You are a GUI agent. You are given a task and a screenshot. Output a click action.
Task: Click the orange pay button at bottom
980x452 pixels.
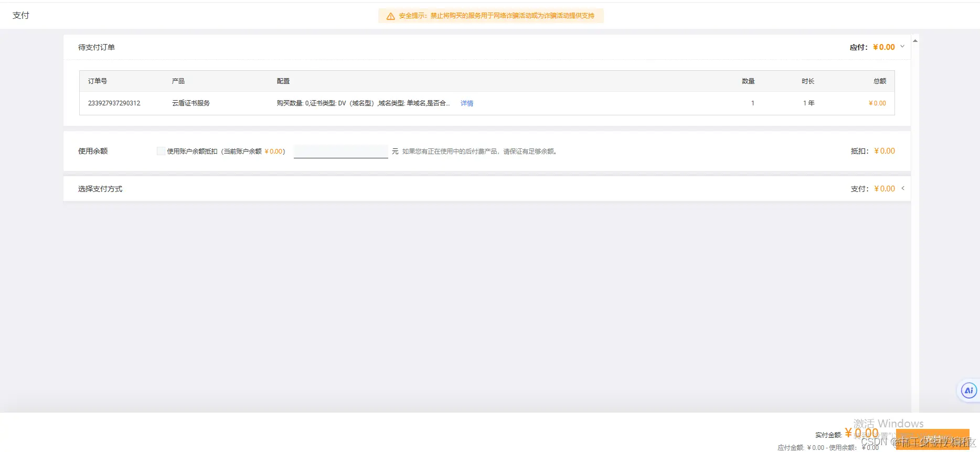click(932, 439)
